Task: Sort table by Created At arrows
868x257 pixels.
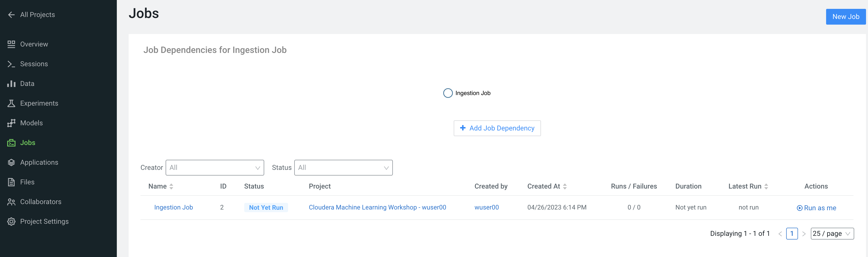Action: click(x=565, y=186)
